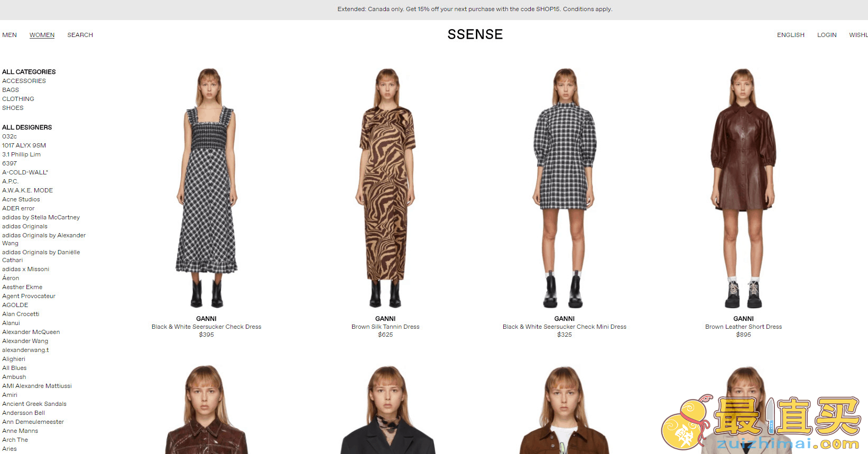Choose designer alexanderwang.t
The height and width of the screenshot is (454, 868).
[25, 350]
